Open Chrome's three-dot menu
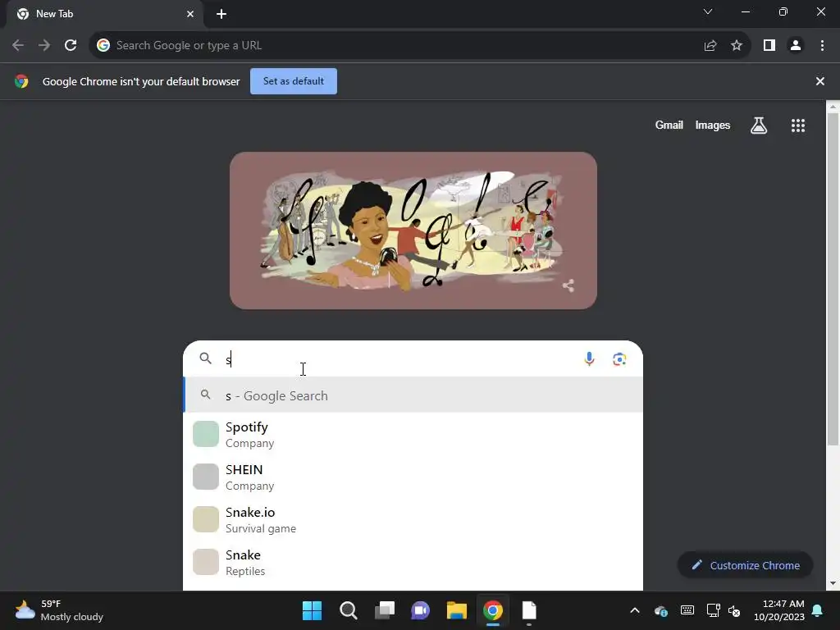Viewport: 840px width, 630px height. pos(822,46)
